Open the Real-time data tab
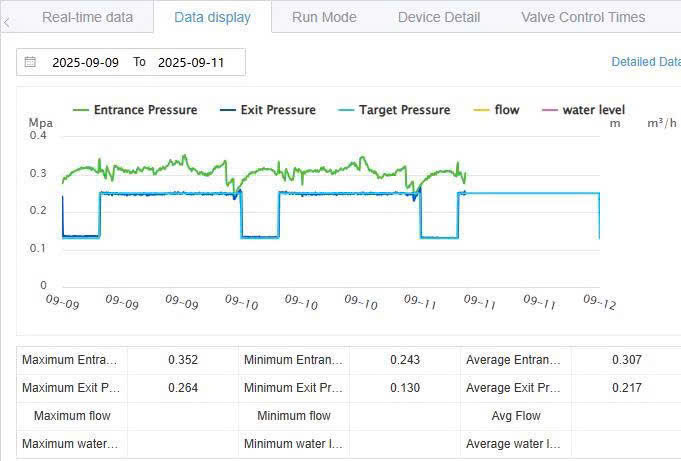Viewport: 681px width, 461px height. tap(87, 17)
